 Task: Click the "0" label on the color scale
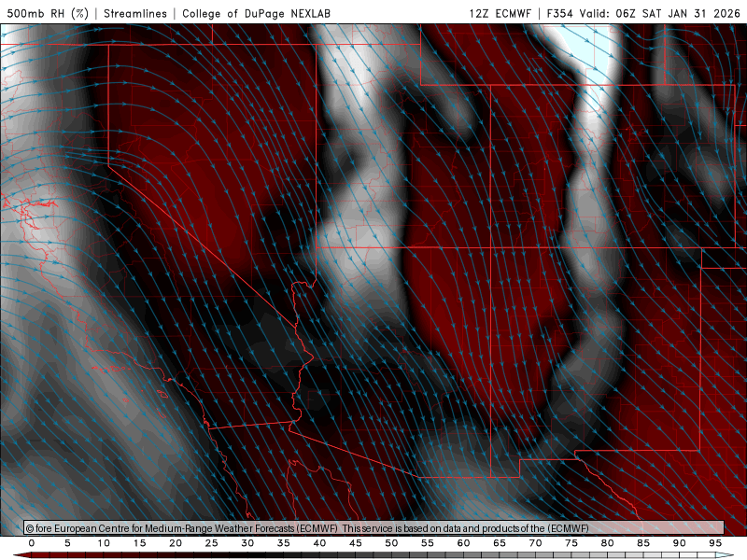point(32,543)
